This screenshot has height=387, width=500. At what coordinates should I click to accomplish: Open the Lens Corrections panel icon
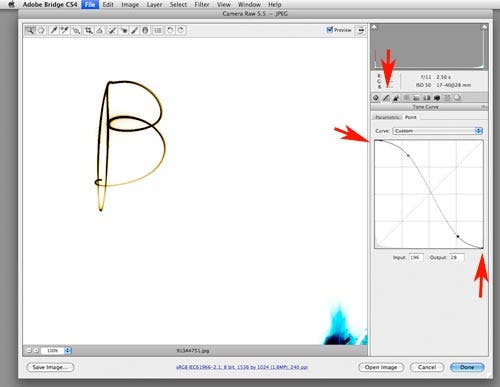coord(427,98)
